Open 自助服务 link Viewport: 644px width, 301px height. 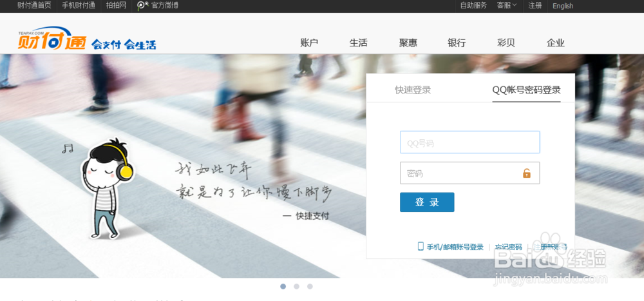(x=473, y=5)
